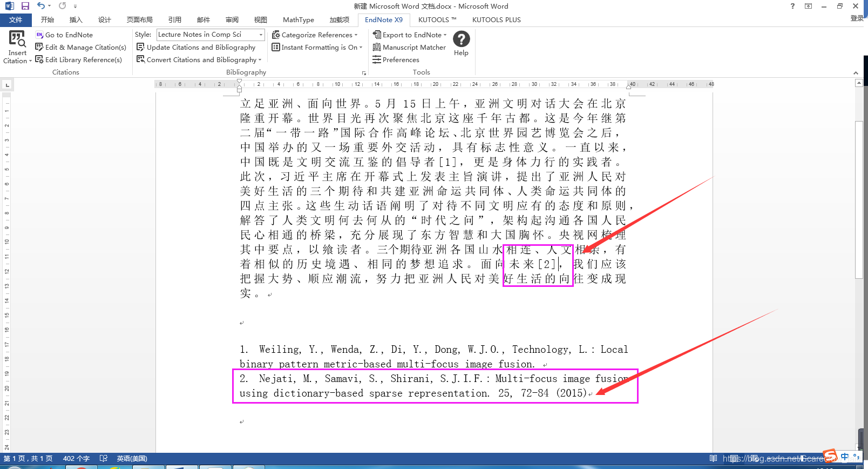Image resolution: width=868 pixels, height=469 pixels.
Task: Select the EndNote X9 tab
Action: (x=384, y=20)
